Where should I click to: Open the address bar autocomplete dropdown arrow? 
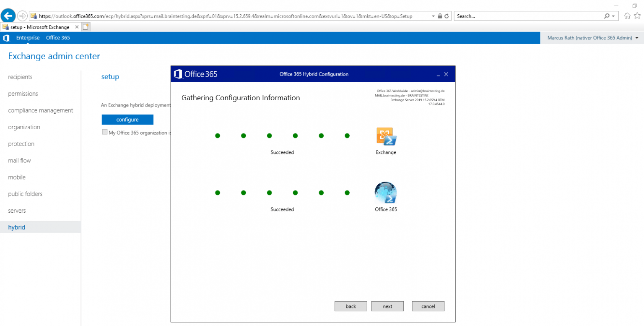[434, 16]
